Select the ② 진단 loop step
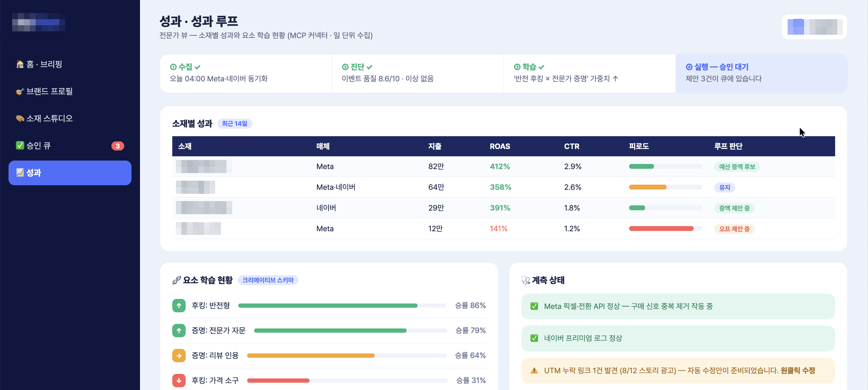The width and height of the screenshot is (868, 390). [x=418, y=73]
